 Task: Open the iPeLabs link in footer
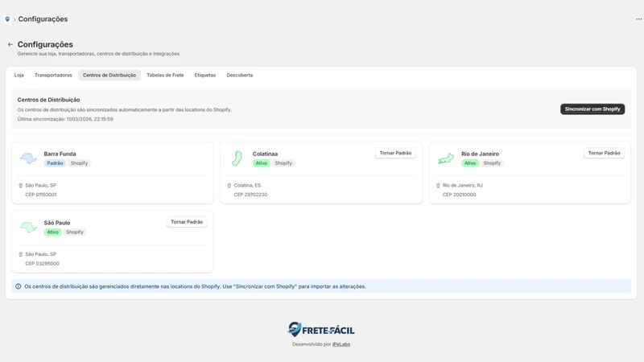pyautogui.click(x=341, y=344)
